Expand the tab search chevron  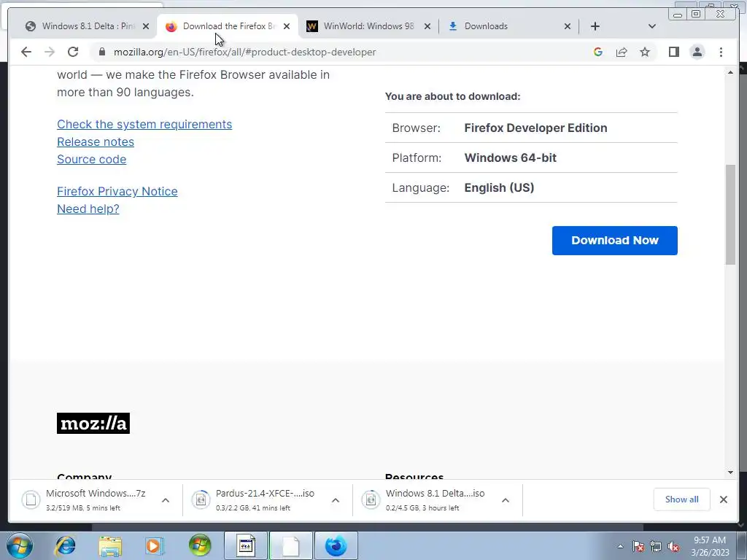pos(652,26)
